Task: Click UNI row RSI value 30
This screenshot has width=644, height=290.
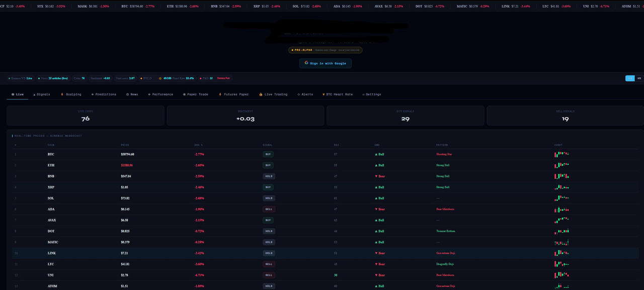Action: pyautogui.click(x=336, y=275)
